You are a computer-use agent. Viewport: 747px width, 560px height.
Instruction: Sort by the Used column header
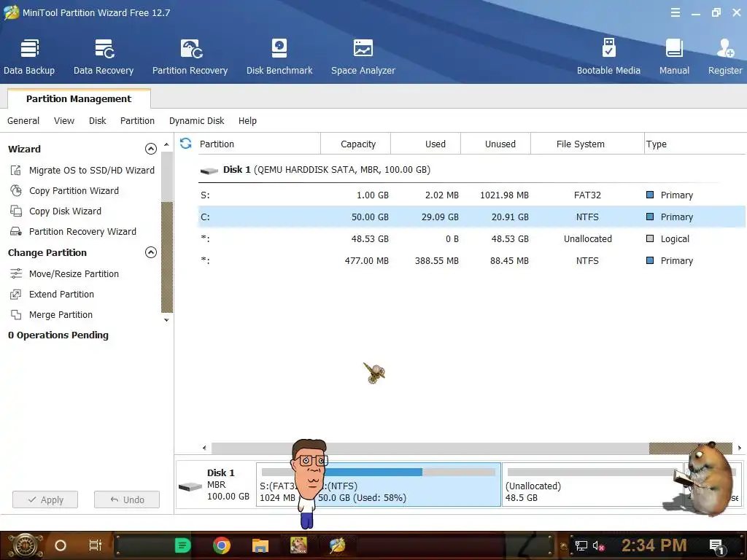[426, 144]
